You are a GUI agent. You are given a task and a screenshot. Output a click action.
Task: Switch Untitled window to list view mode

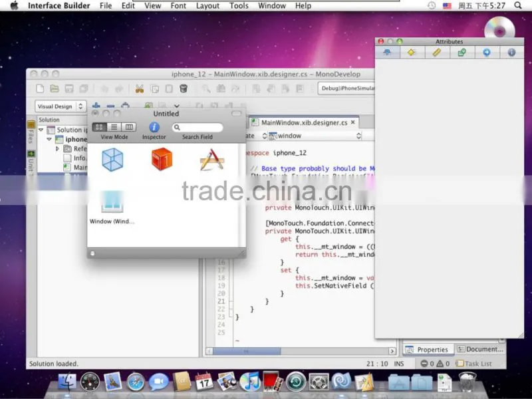pyautogui.click(x=114, y=127)
